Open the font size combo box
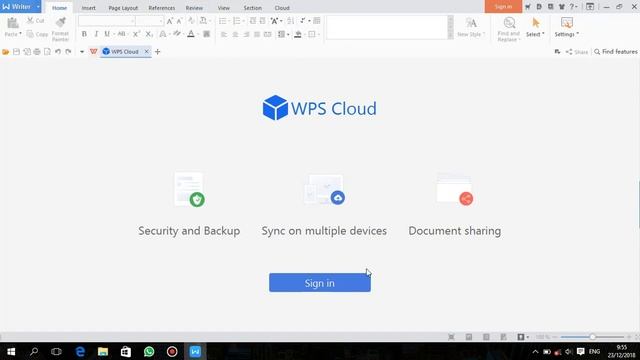640x360 pixels. click(x=150, y=21)
